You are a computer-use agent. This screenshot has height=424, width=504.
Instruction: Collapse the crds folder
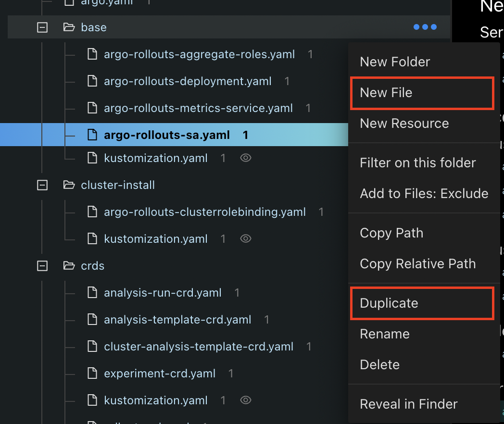42,266
